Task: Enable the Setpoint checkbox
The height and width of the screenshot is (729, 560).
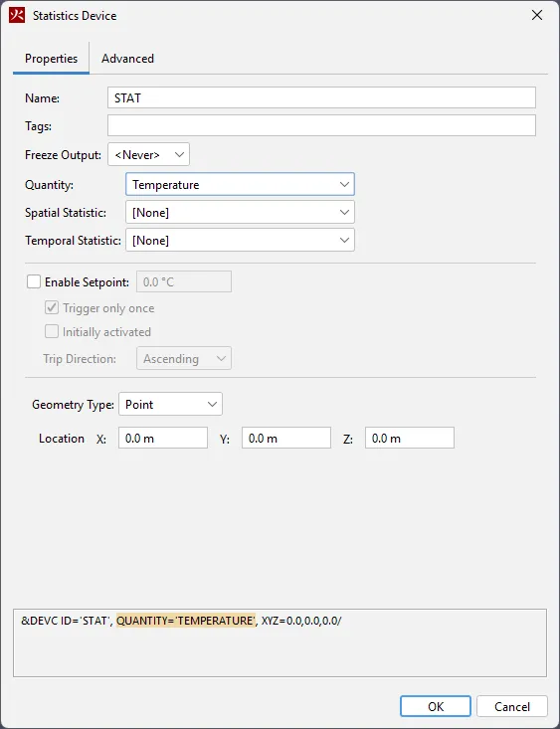Action: (x=34, y=281)
